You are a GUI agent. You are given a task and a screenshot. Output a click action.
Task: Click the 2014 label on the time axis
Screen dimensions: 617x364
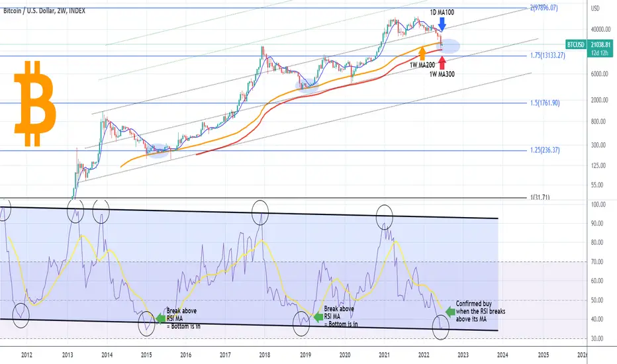107,355
